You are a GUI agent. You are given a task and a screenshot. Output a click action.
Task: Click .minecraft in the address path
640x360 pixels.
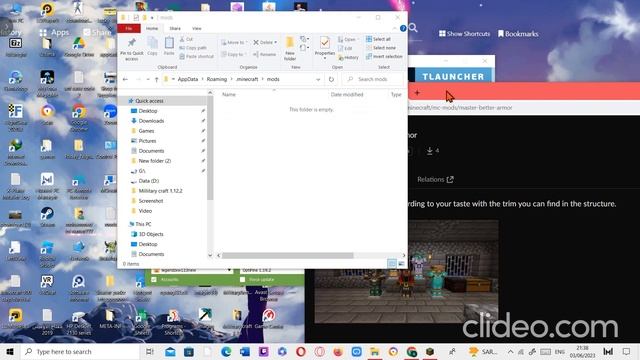[247, 79]
